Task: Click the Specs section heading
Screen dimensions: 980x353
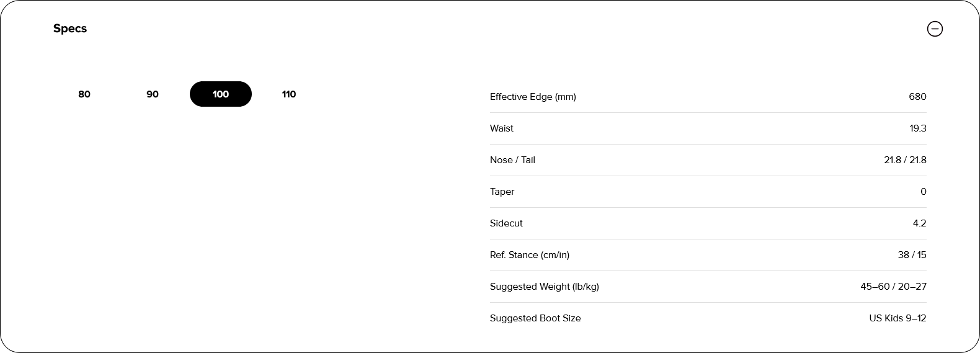Action: 70,29
